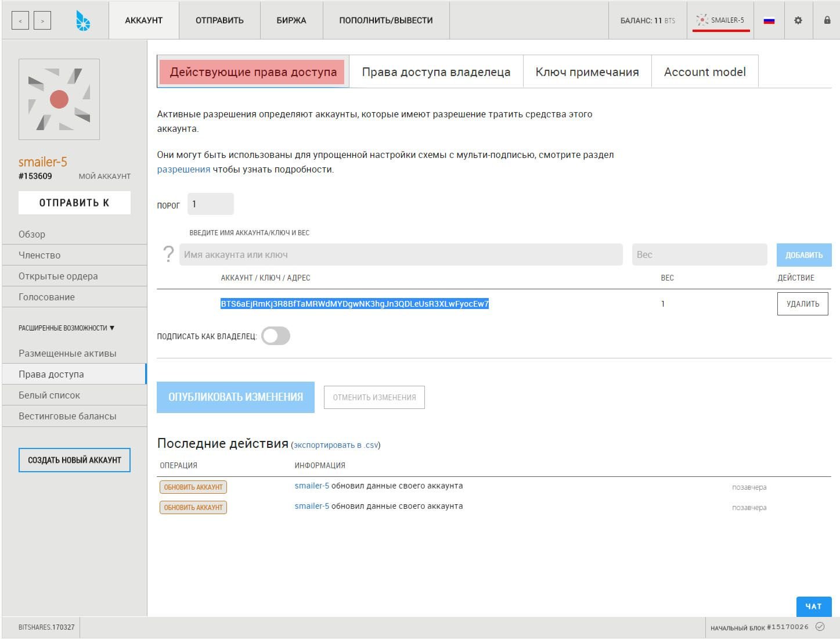Screen dimensions: 840x639
Task: Click 'экспортировать в .csv' link
Action: click(x=336, y=445)
